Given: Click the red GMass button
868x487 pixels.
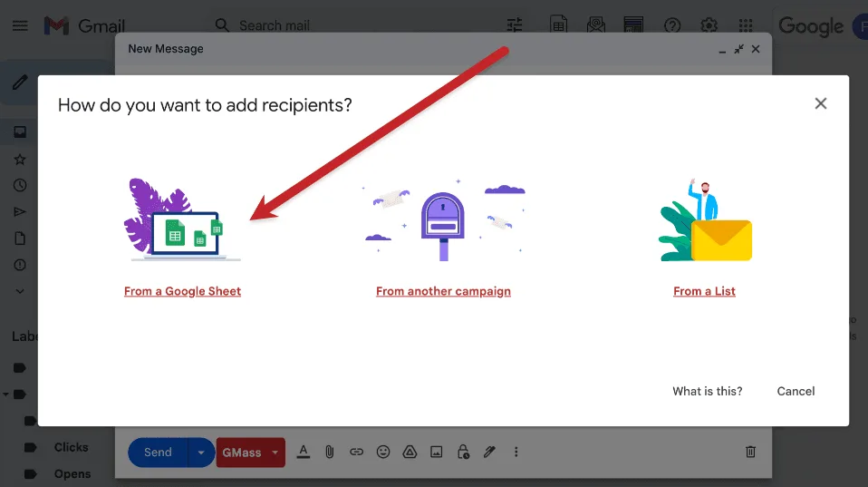Looking at the screenshot, I should tap(241, 453).
